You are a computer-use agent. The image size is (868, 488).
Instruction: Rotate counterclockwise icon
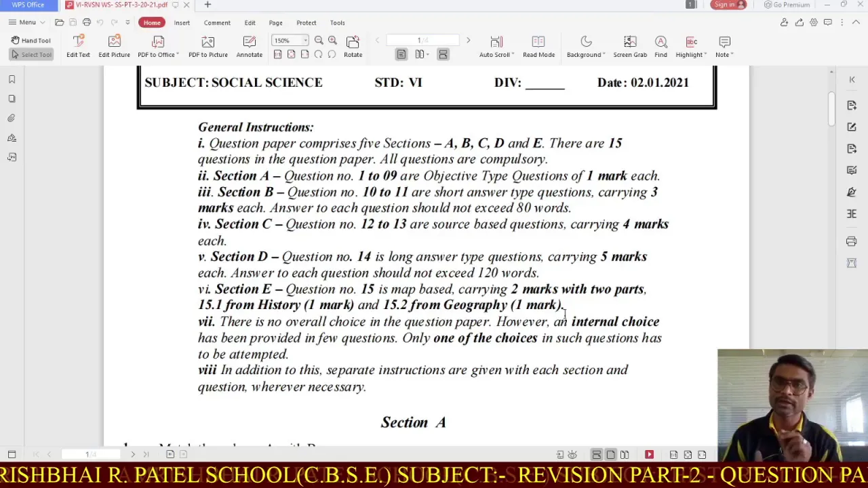318,54
